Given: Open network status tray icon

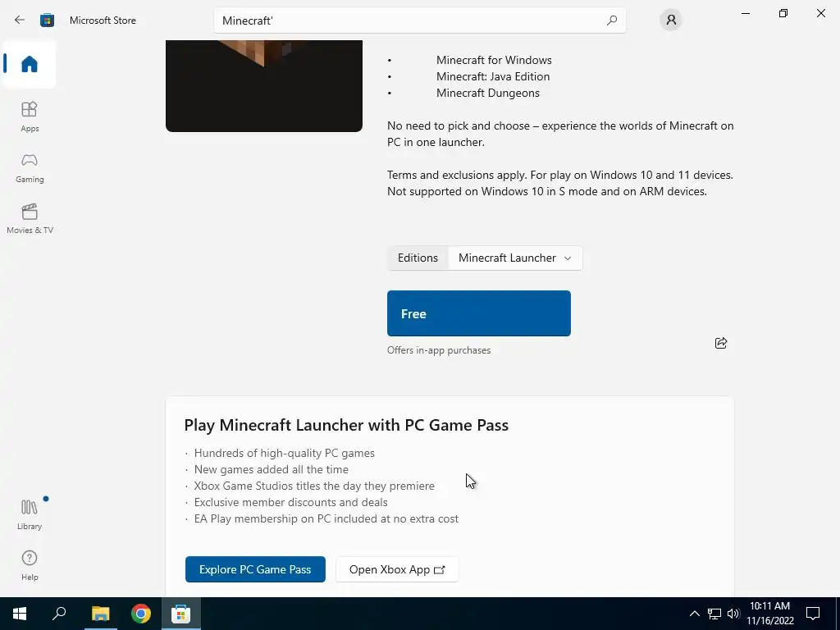Looking at the screenshot, I should 714,614.
